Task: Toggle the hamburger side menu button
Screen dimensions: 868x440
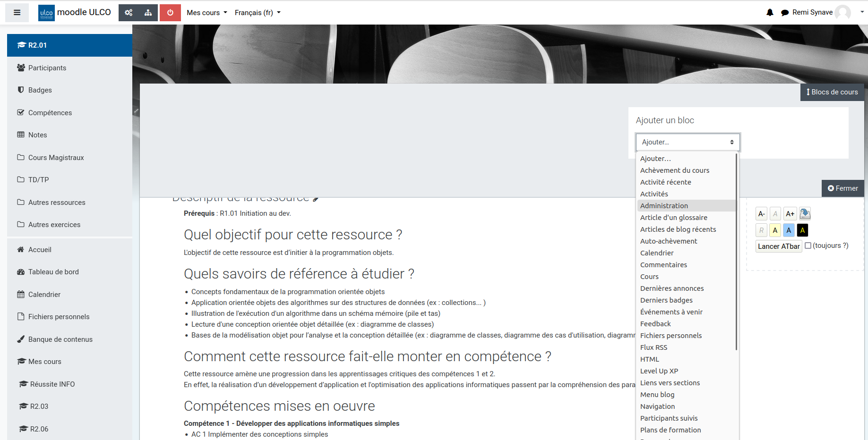Action: pos(17,13)
